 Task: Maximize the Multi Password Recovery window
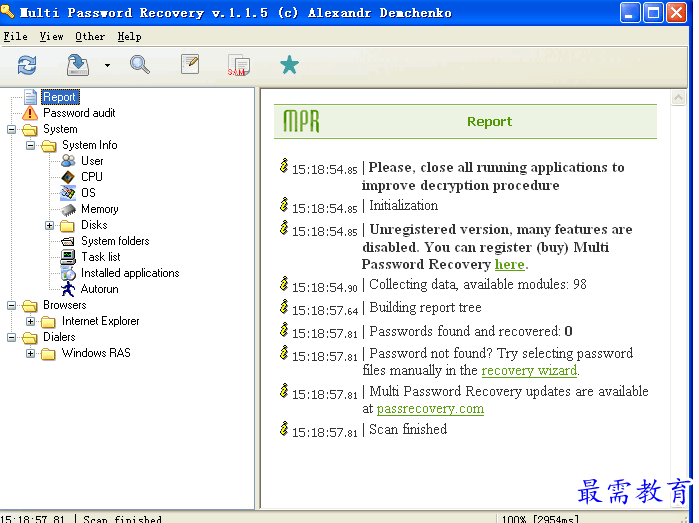point(653,12)
